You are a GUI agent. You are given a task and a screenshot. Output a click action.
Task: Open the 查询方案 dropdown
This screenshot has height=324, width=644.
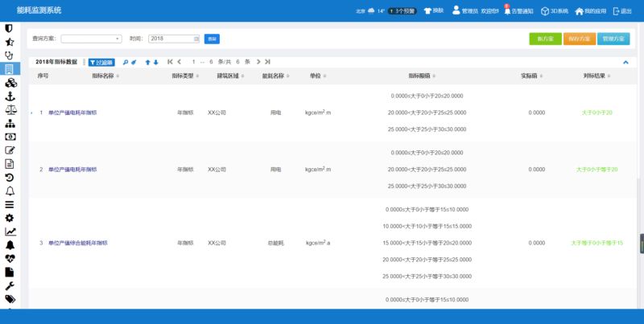click(91, 39)
